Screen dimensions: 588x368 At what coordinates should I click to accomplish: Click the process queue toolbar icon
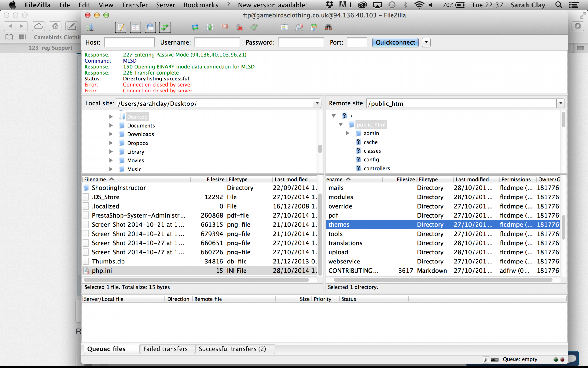[210, 27]
